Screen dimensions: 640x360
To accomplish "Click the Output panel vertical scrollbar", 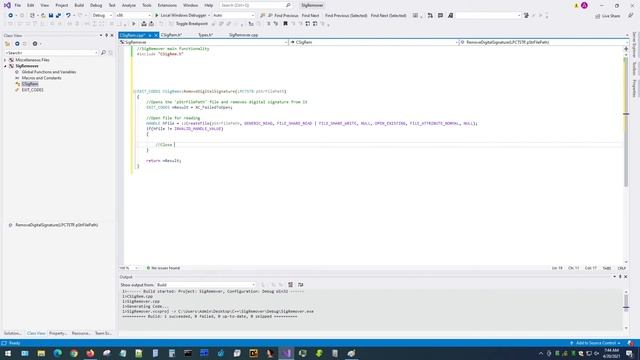I will tap(626, 309).
